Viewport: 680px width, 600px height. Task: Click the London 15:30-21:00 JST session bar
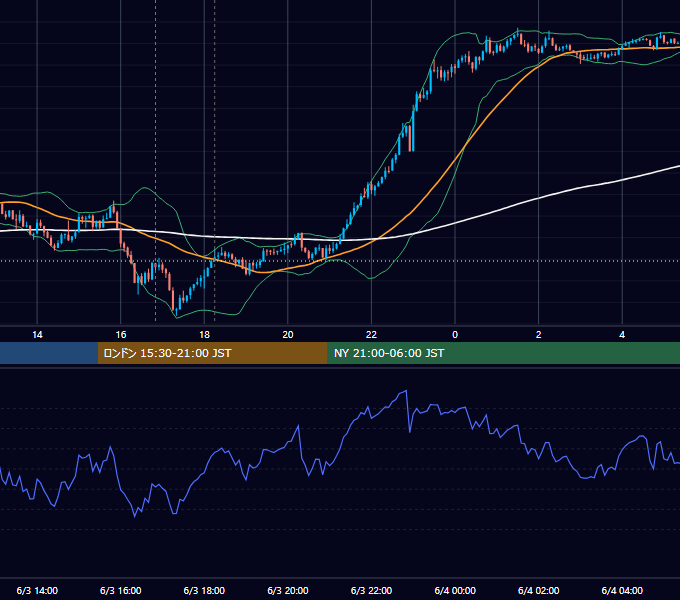(212, 353)
